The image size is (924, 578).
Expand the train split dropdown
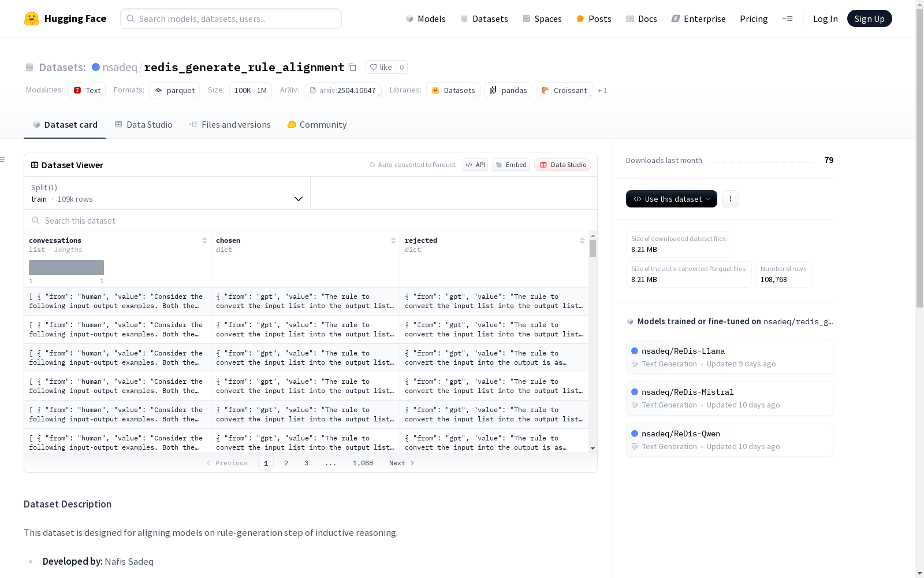167,193
